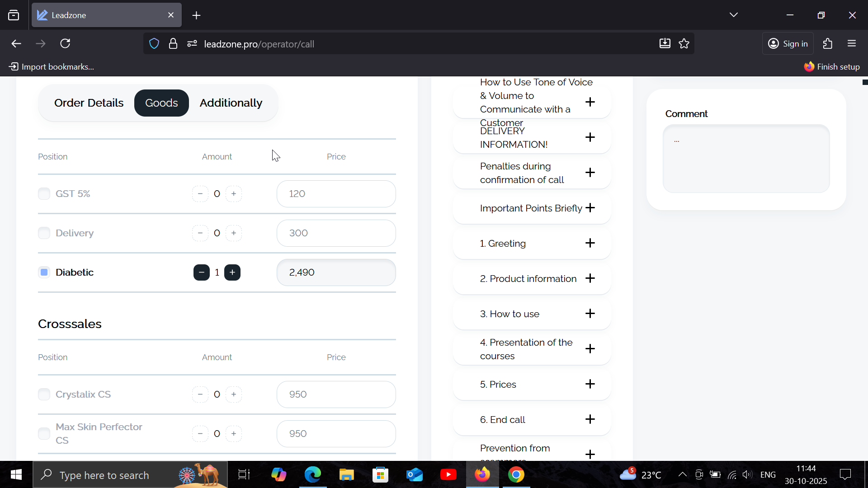
Task: Open the Additionally tab
Action: (x=231, y=103)
